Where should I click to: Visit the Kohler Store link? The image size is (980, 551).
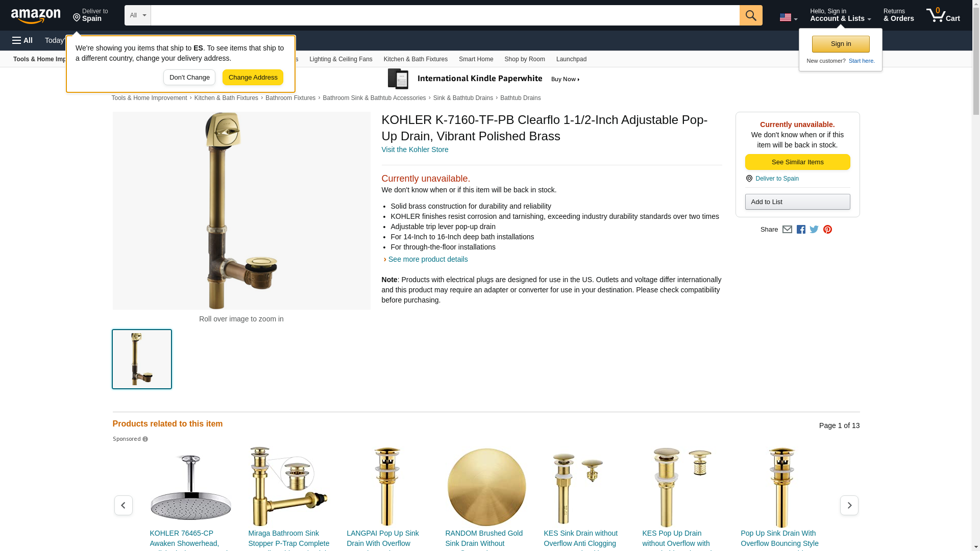click(415, 149)
